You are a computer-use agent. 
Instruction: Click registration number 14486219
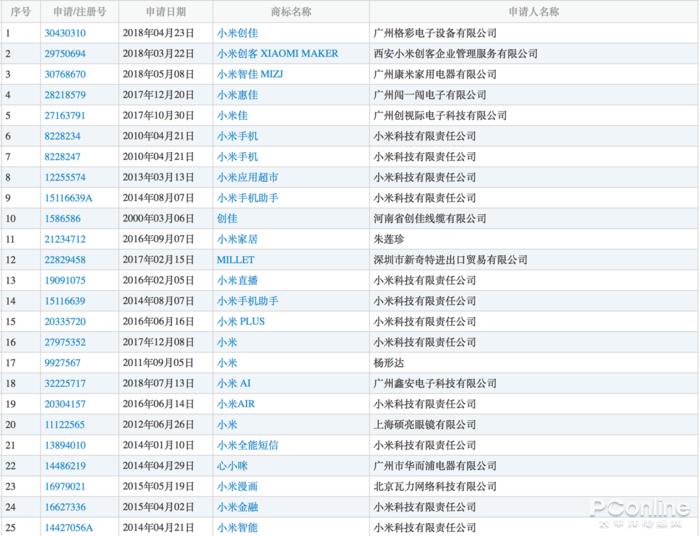pyautogui.click(x=65, y=466)
